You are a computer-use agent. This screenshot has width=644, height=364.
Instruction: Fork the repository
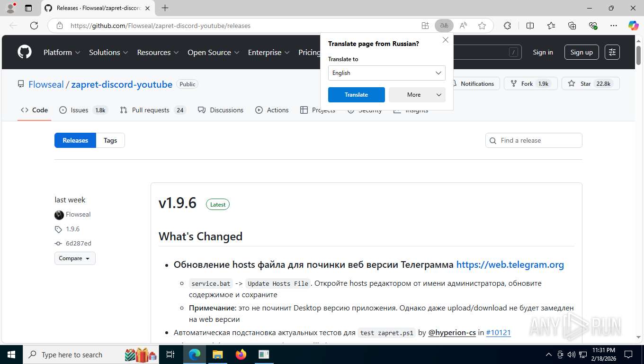pyautogui.click(x=531, y=83)
